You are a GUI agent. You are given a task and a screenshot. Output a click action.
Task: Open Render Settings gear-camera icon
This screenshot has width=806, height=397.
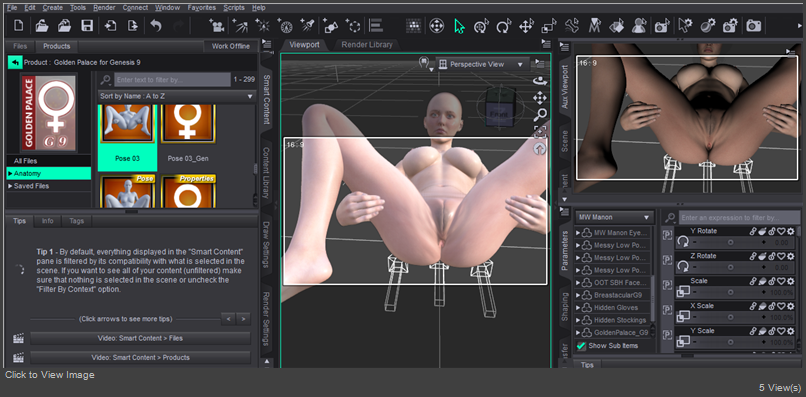point(730,25)
